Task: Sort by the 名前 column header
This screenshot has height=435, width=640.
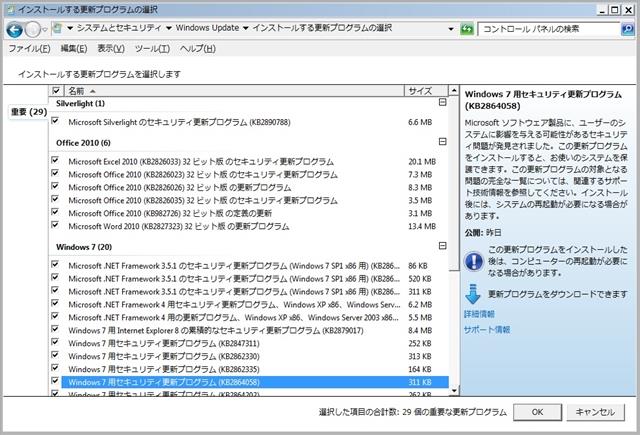Action: [x=234, y=91]
